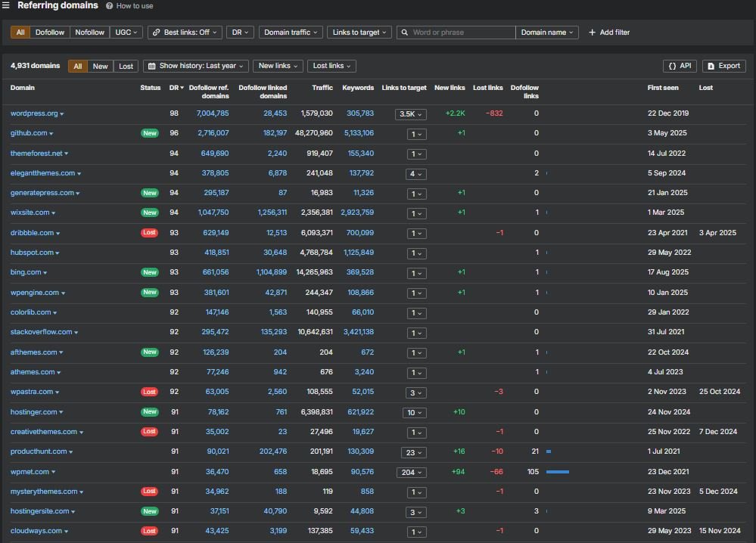The image size is (756, 543).
Task: Select the All link type filter
Action: (20, 33)
